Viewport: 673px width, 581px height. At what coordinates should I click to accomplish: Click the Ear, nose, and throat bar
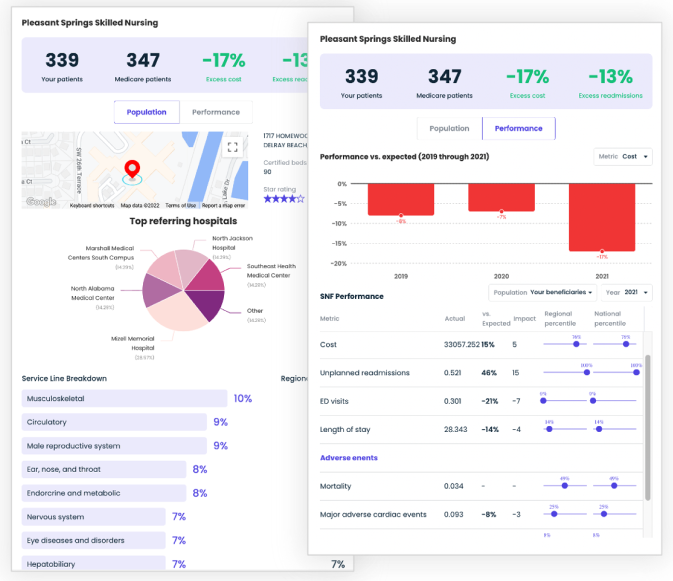pyautogui.click(x=104, y=469)
